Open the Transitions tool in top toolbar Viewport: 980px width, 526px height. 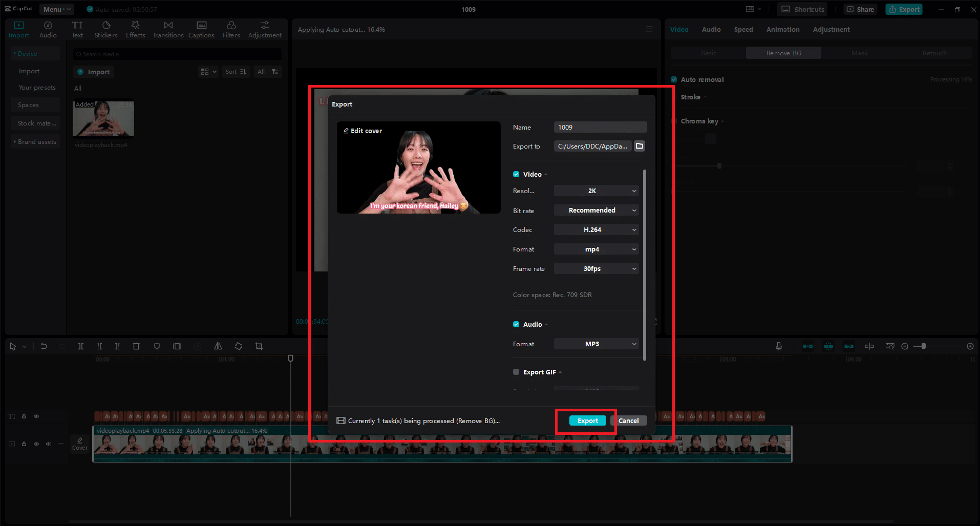[168, 30]
